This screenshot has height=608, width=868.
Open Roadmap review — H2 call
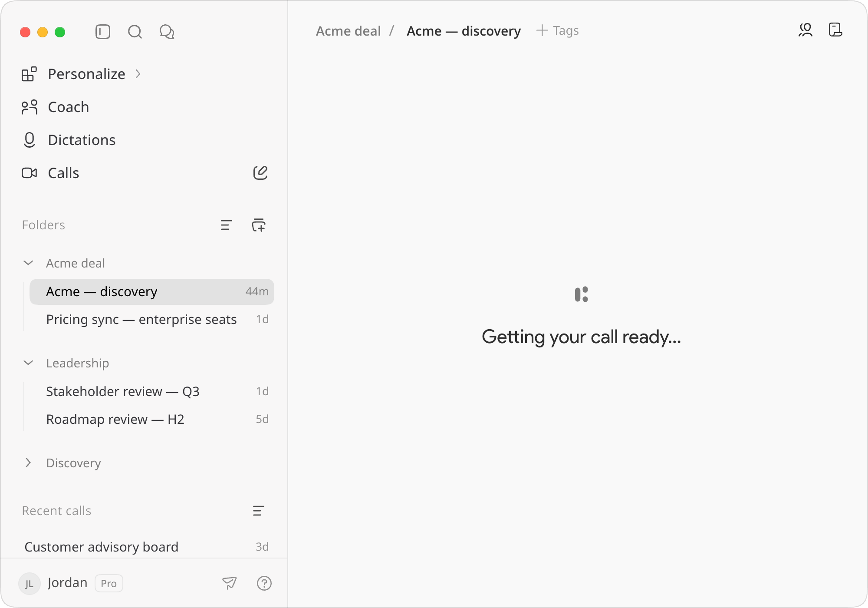click(x=152, y=420)
